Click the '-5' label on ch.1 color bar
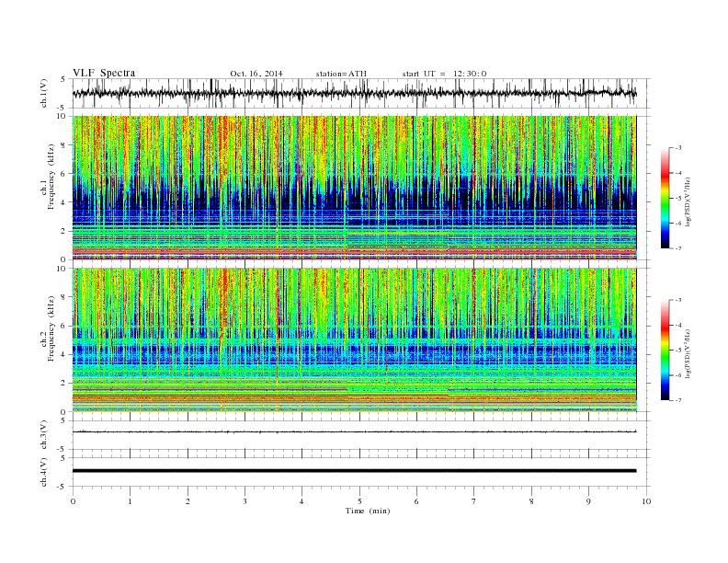728x563 pixels. (677, 199)
